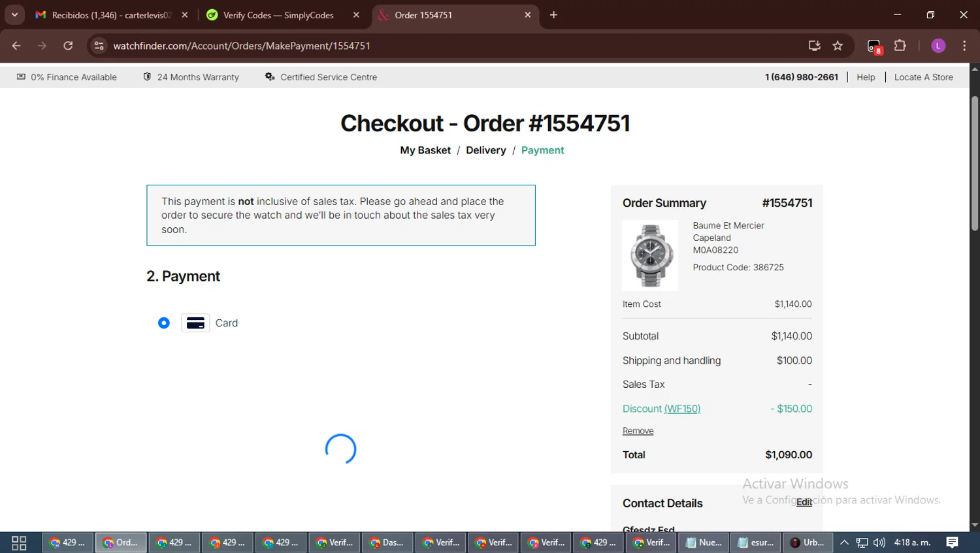Switch to the Ord... Chrome taskbar window
This screenshot has height=553, width=980.
point(121,543)
